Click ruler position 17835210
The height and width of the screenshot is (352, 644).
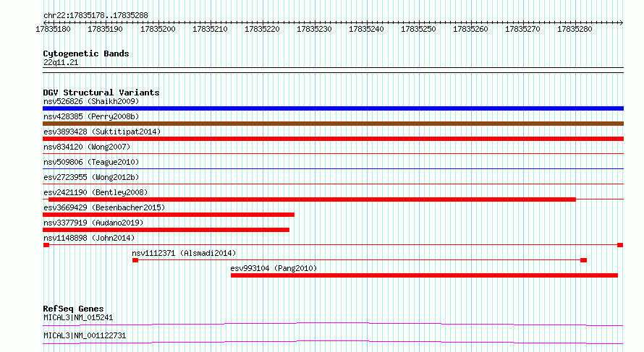(x=210, y=29)
